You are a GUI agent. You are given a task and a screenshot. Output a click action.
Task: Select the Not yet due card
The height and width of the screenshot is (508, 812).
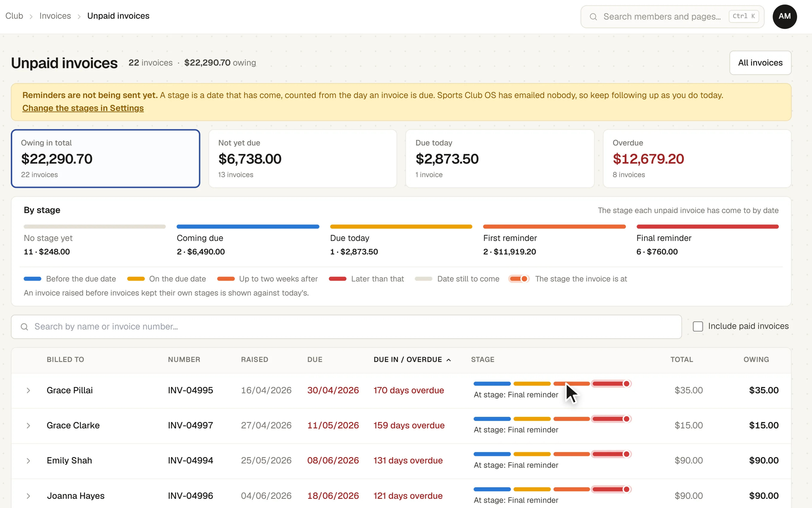303,158
